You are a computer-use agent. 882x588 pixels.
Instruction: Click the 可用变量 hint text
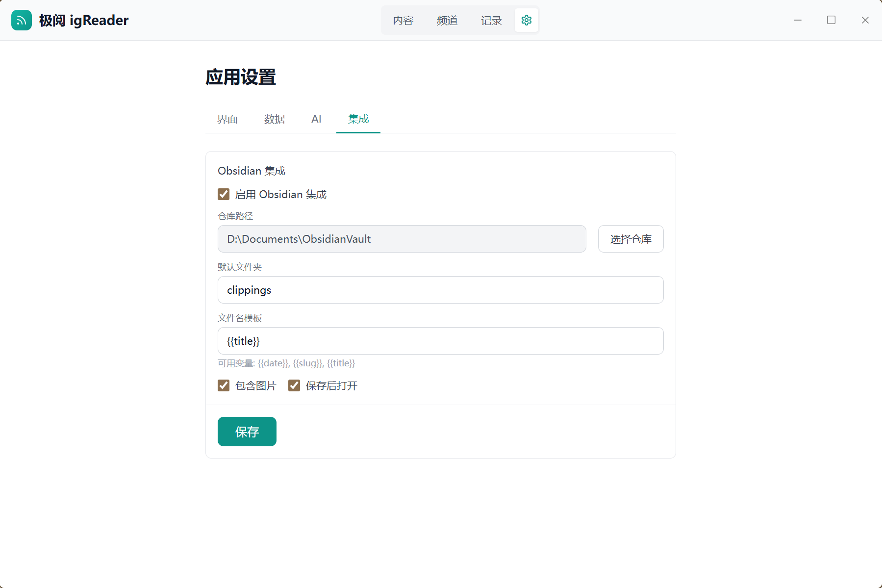point(286,363)
